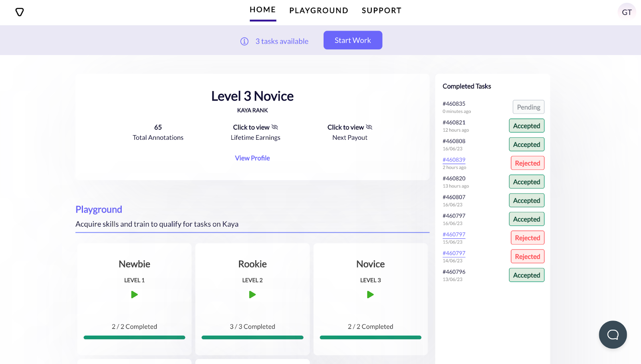Click Rejected badge for 15/06/23 task
Image resolution: width=641 pixels, height=364 pixels.
click(528, 238)
